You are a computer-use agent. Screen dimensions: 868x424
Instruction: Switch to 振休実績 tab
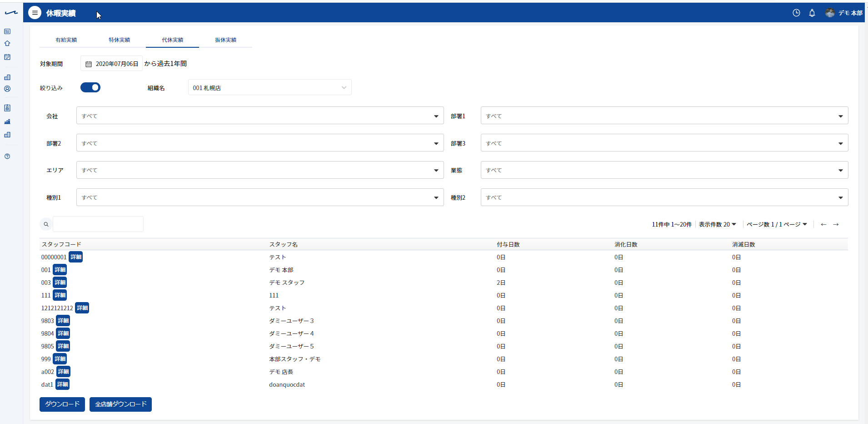click(x=226, y=40)
